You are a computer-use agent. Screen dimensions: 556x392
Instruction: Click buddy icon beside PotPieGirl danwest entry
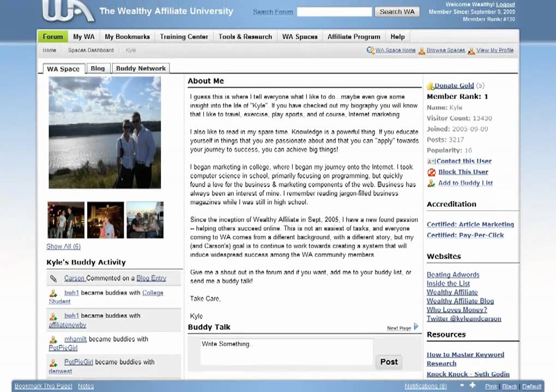[x=53, y=363]
